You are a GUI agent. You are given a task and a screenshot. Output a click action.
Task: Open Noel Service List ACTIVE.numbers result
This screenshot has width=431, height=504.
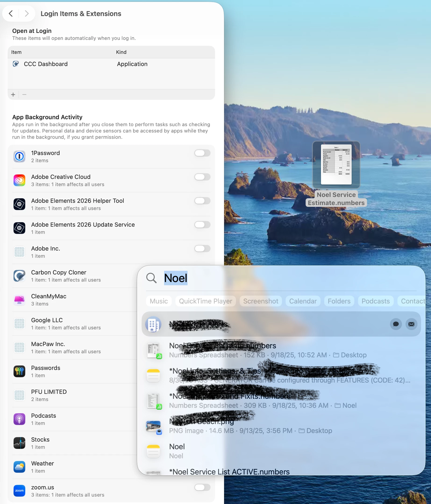click(281, 471)
